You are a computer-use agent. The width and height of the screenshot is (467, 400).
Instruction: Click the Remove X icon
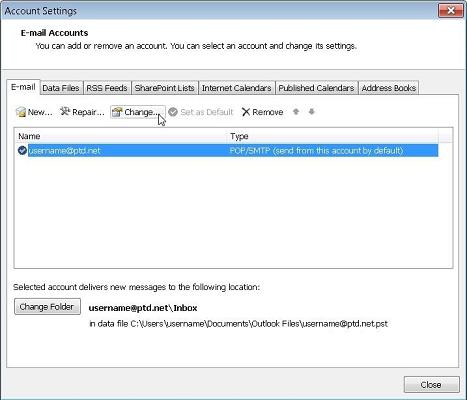(x=246, y=112)
